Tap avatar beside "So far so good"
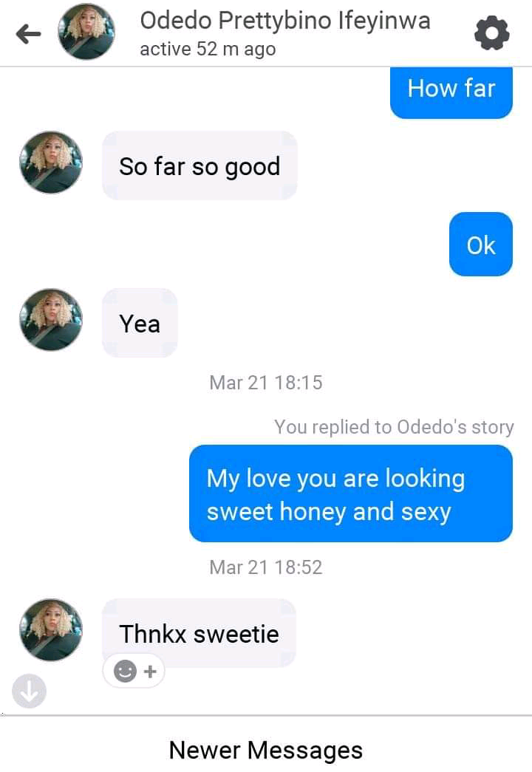The width and height of the screenshot is (532, 772). pos(51,163)
